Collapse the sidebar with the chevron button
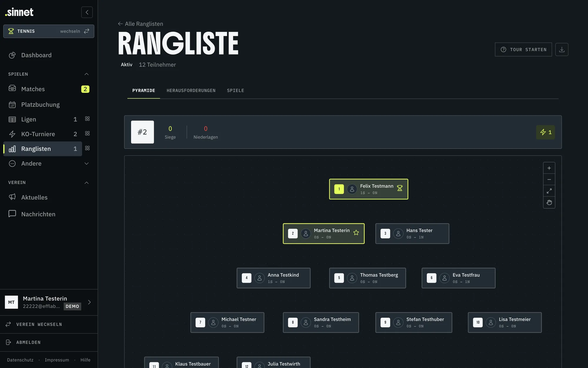 click(87, 12)
